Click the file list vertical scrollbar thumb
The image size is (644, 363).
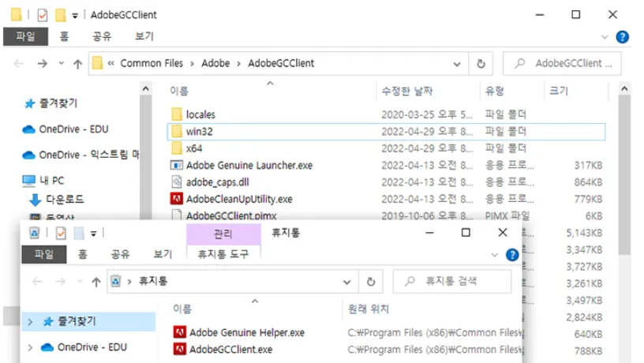pyautogui.click(x=624, y=175)
